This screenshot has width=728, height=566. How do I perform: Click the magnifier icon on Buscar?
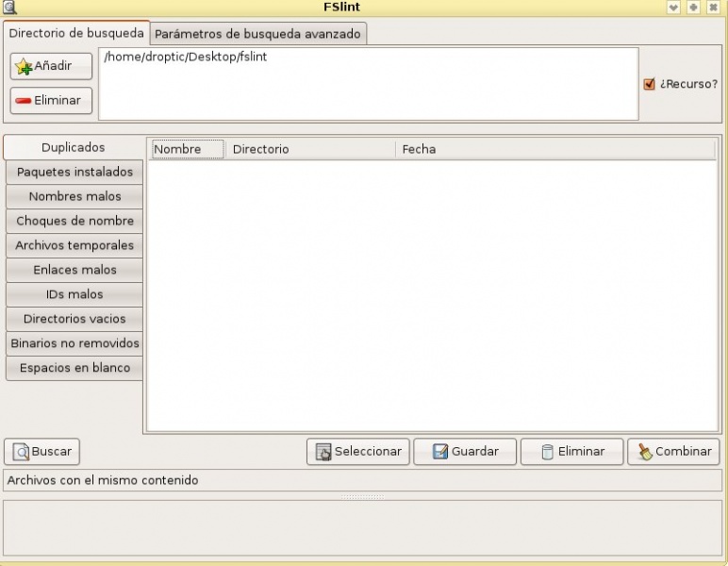tap(22, 452)
